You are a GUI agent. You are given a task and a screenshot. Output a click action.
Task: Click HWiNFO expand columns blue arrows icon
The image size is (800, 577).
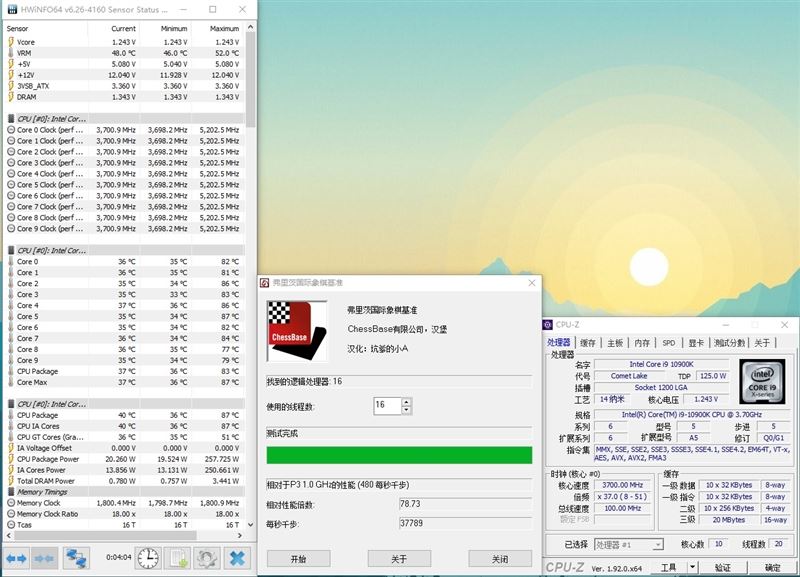point(16,559)
